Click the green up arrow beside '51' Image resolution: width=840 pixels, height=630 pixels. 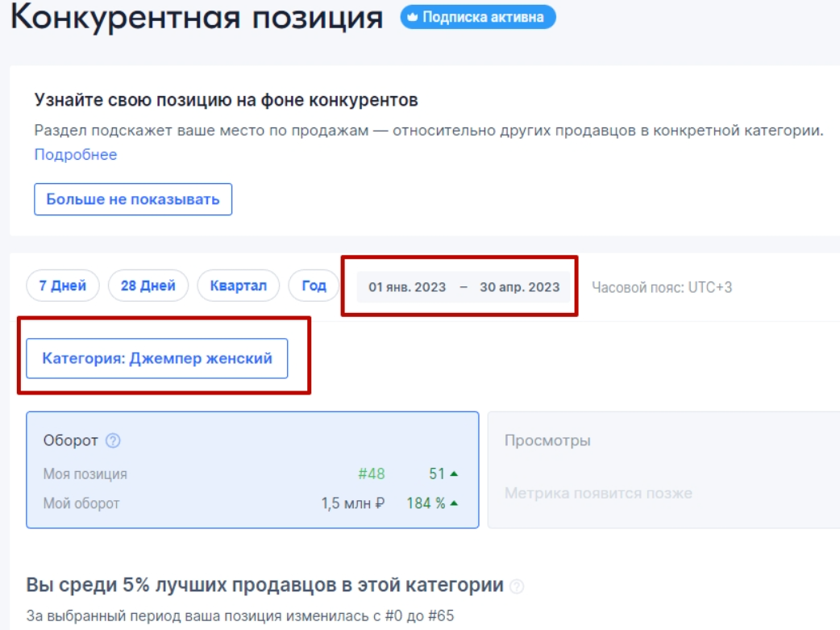(x=454, y=474)
